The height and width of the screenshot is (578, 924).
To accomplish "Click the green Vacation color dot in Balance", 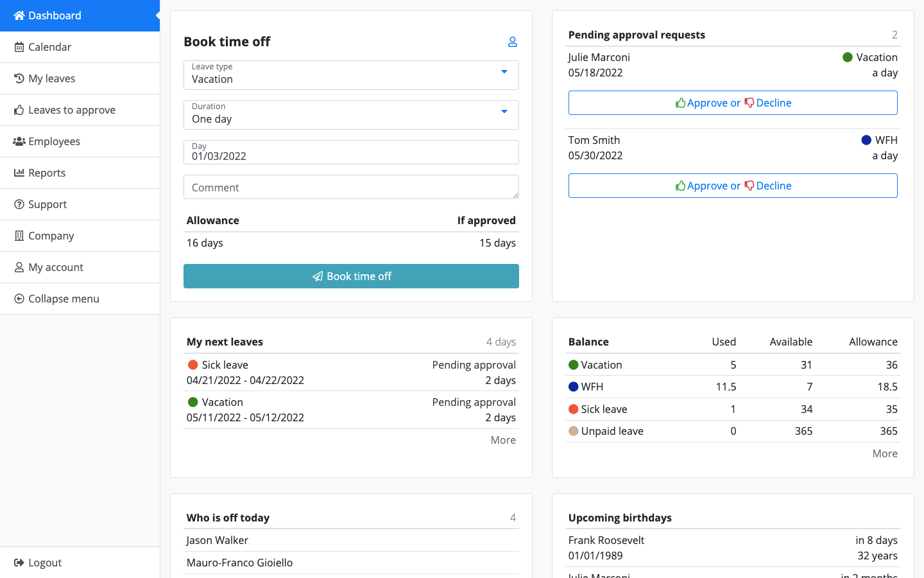I will coord(574,365).
